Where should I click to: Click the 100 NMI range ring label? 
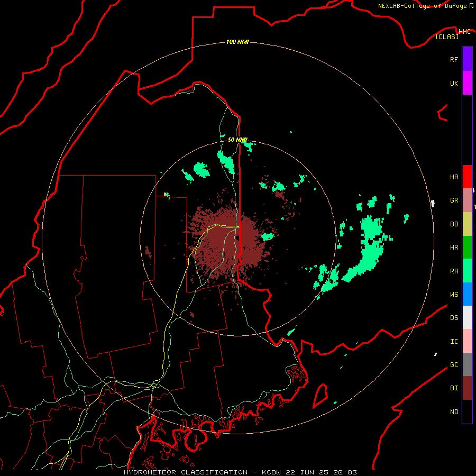pos(237,42)
